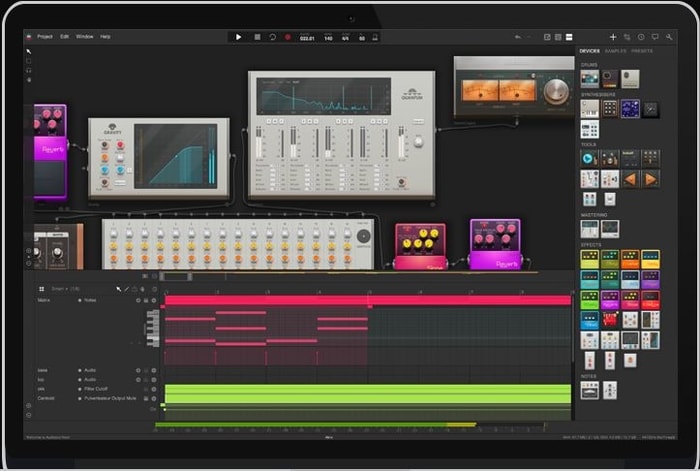This screenshot has width=700, height=471.
Task: Select the timeline arrow select tool
Action: point(118,289)
